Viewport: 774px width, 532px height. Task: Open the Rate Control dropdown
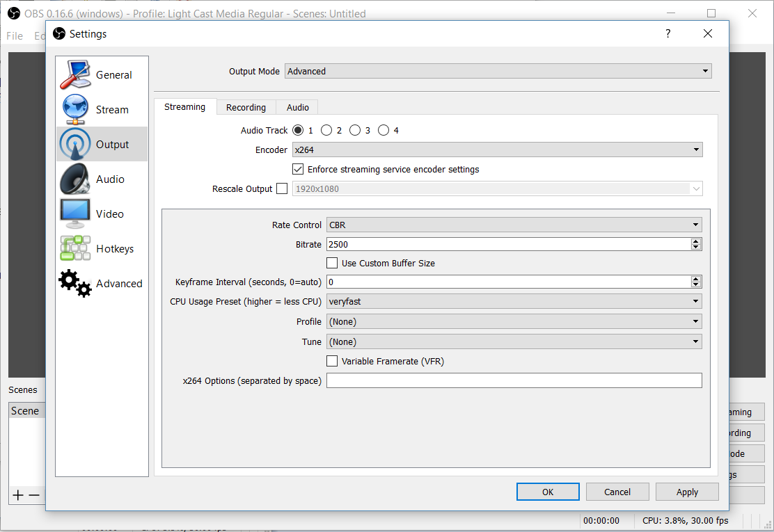pyautogui.click(x=514, y=225)
